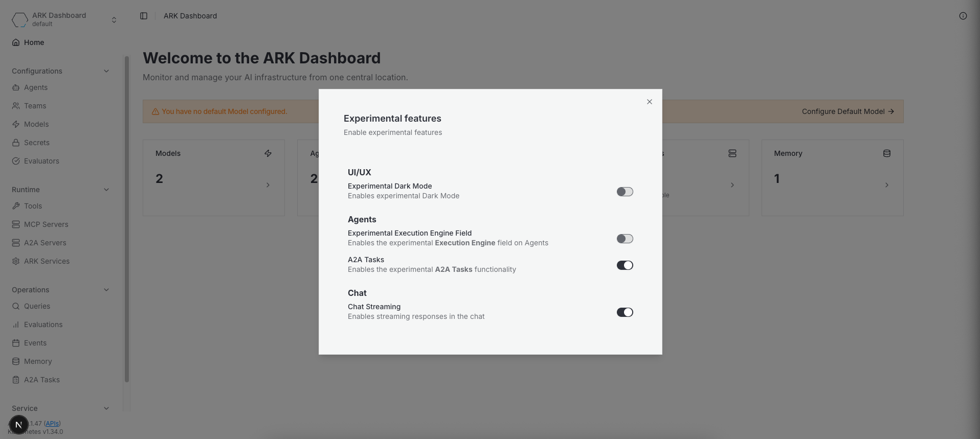Click the ARK Services gear icon

click(x=16, y=261)
